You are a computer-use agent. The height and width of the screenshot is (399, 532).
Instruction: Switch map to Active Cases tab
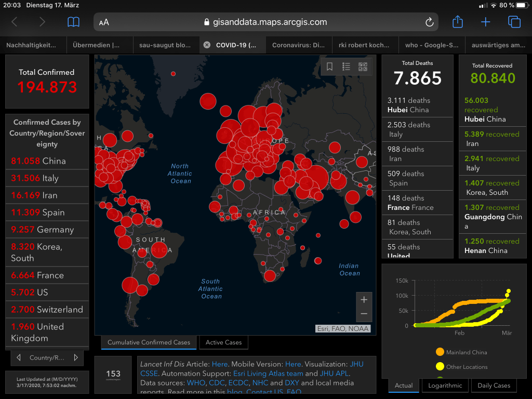pyautogui.click(x=223, y=342)
